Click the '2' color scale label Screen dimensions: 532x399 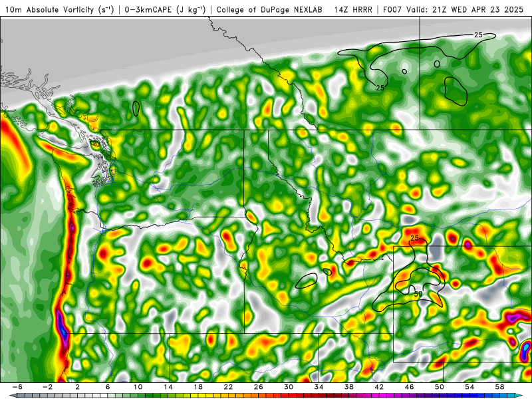[77, 387]
